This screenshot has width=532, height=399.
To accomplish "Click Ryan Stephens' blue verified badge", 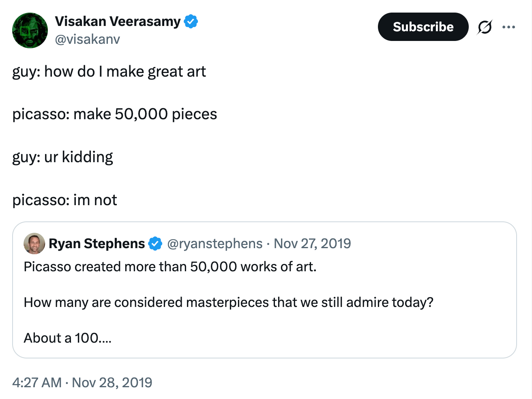I will (x=155, y=243).
